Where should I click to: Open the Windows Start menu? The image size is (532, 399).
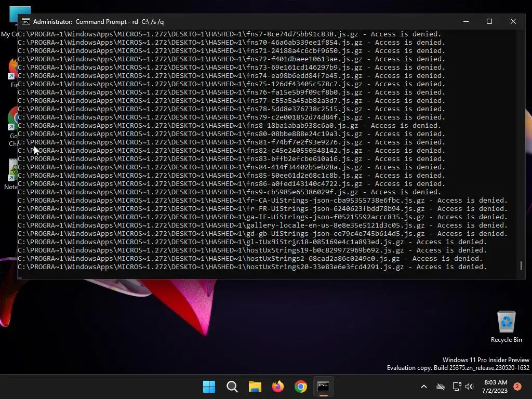click(x=209, y=387)
